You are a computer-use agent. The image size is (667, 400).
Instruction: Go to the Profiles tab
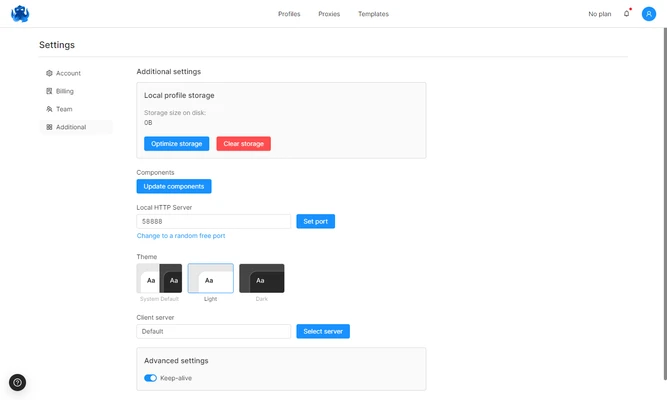coord(289,14)
